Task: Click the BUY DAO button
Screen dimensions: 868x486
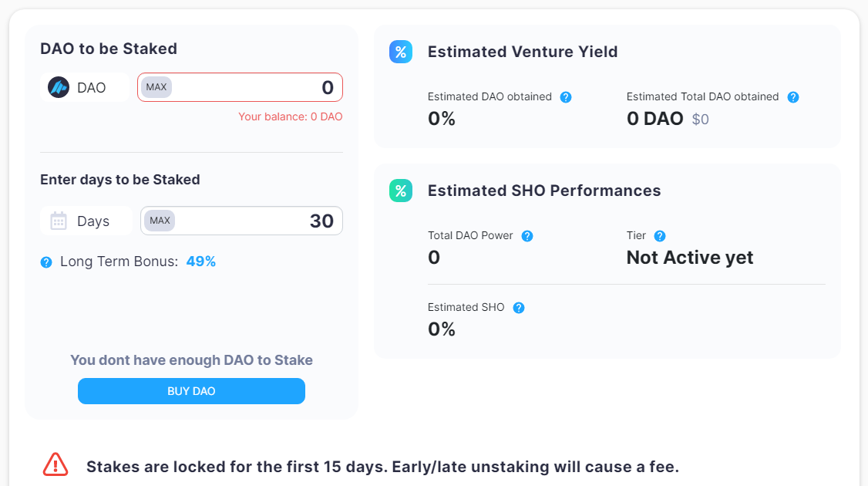Action: [191, 391]
